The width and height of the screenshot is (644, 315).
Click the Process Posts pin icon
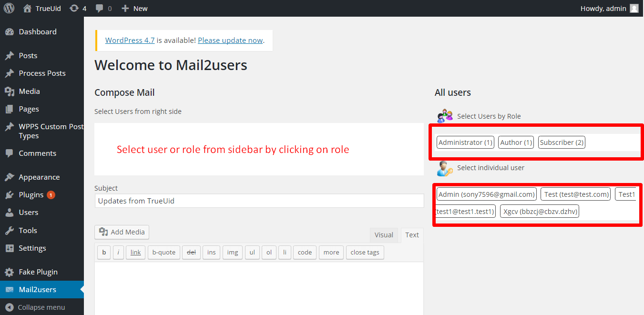pos(9,73)
